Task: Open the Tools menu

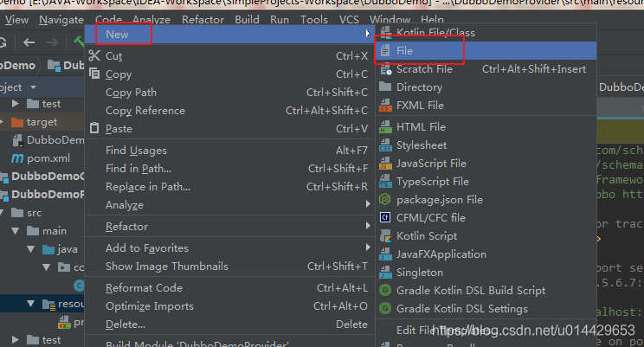Action: click(x=314, y=20)
